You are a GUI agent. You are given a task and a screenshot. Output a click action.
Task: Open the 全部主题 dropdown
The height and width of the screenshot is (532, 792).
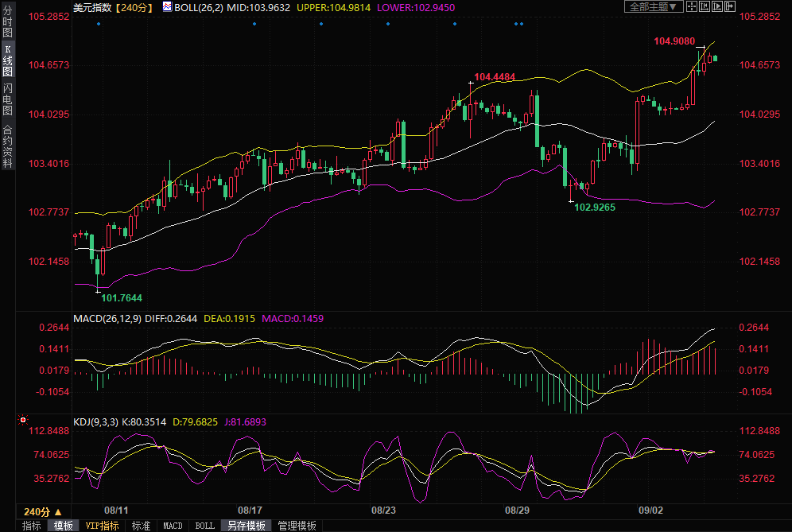point(654,6)
